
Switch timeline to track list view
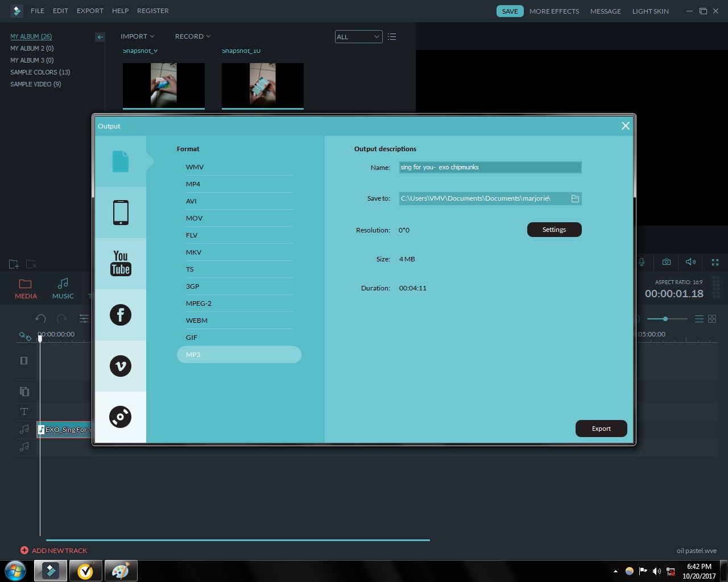tap(699, 319)
